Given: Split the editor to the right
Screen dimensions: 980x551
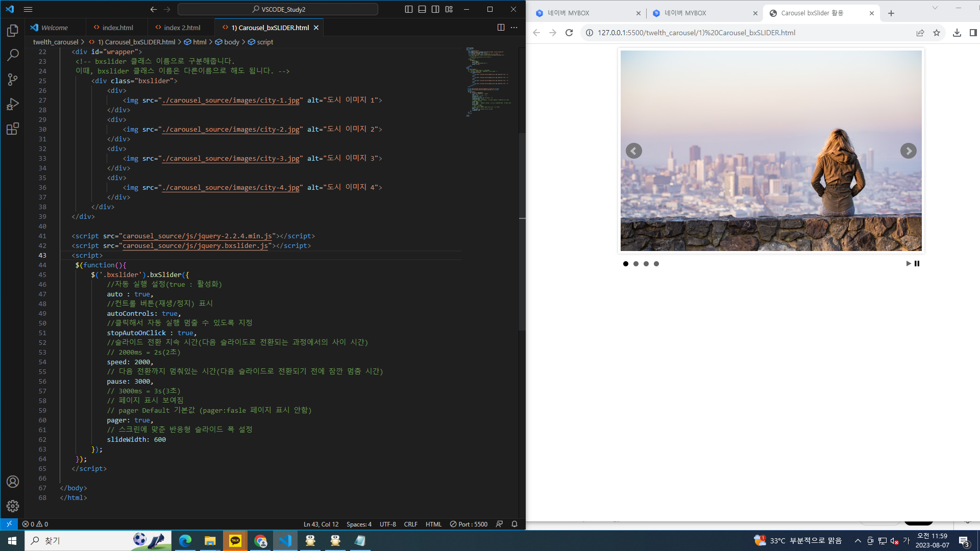Looking at the screenshot, I should click(501, 28).
